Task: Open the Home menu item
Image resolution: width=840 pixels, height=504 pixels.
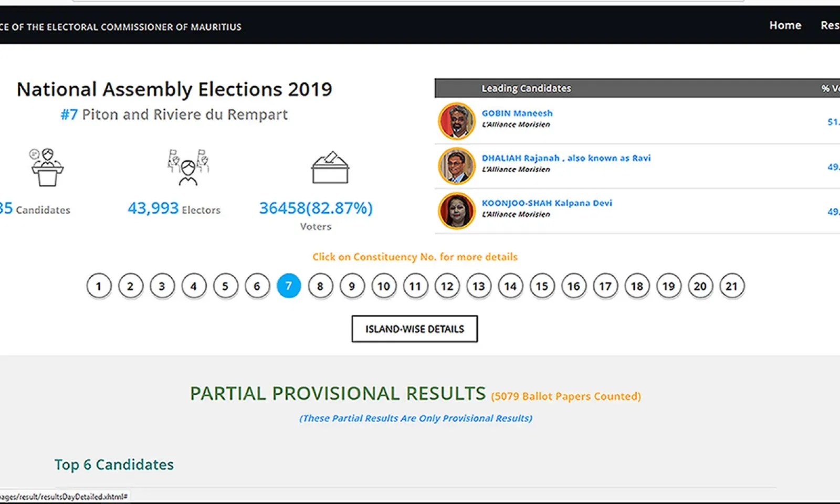Action: click(x=785, y=25)
